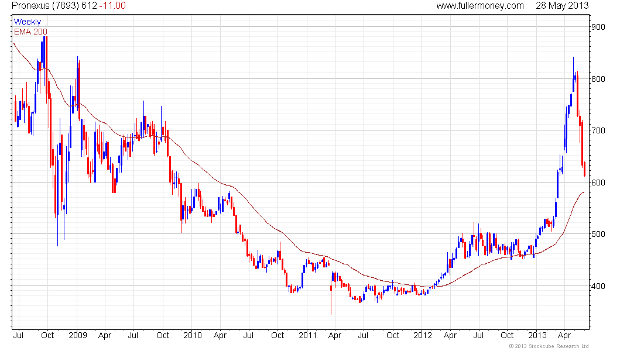
Task: Click the 400 price axis label
Action: [x=598, y=285]
